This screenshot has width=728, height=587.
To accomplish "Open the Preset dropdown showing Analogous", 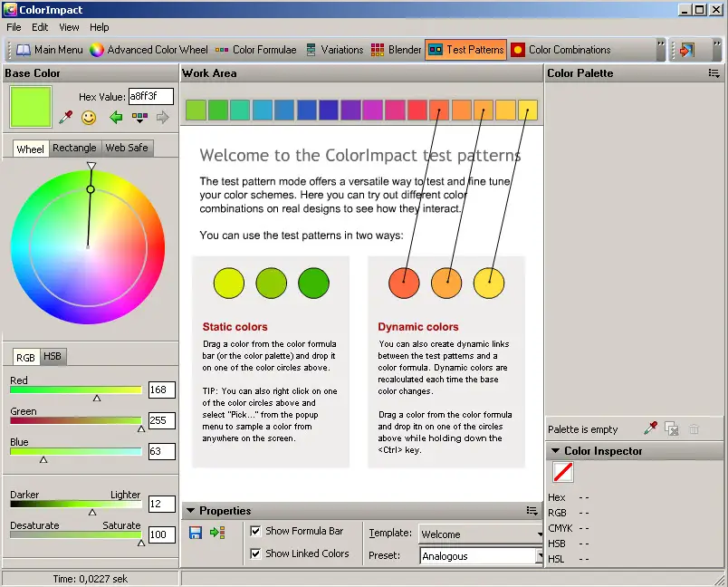I will [482, 556].
